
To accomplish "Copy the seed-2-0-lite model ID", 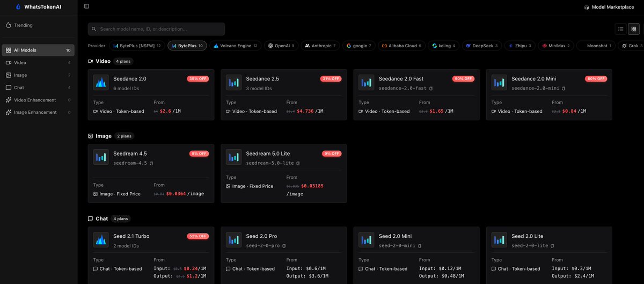I will pos(553,245).
